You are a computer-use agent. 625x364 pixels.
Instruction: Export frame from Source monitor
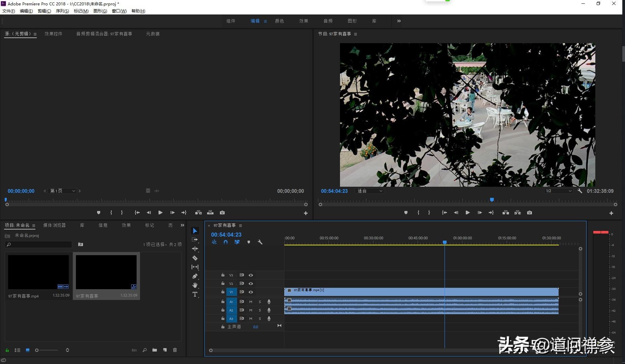tap(222, 213)
